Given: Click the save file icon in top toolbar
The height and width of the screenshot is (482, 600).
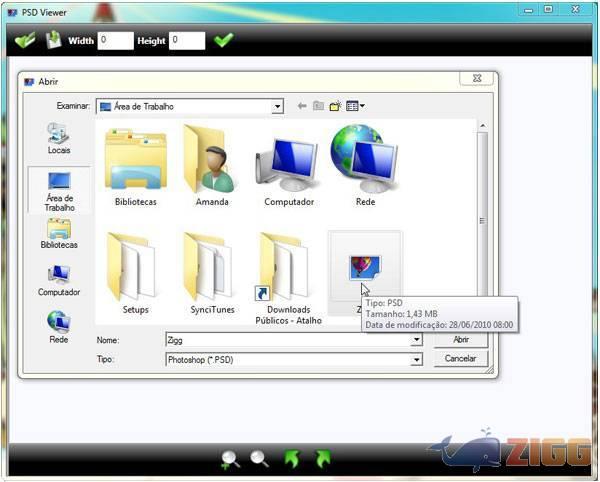Looking at the screenshot, I should tap(53, 41).
